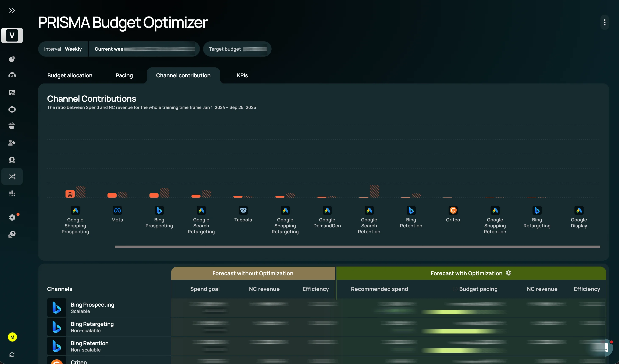
Task: Click the horizontal scrollbar under the chart
Action: tap(357, 247)
